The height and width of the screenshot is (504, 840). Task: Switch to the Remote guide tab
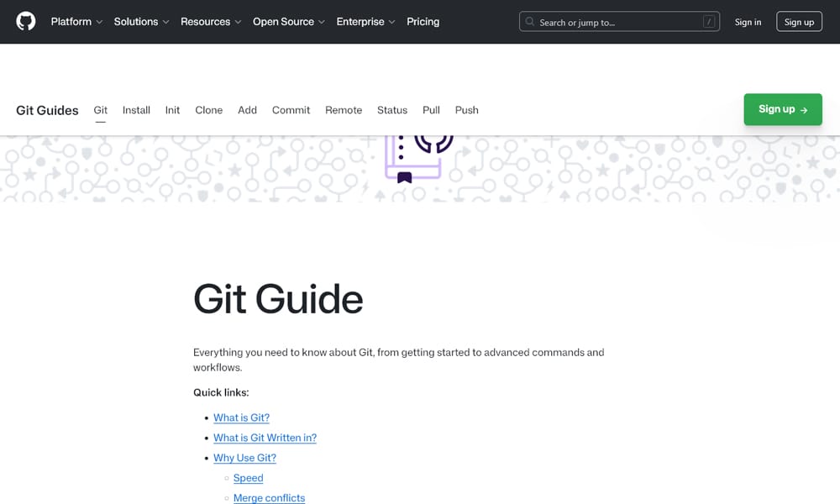pos(344,110)
